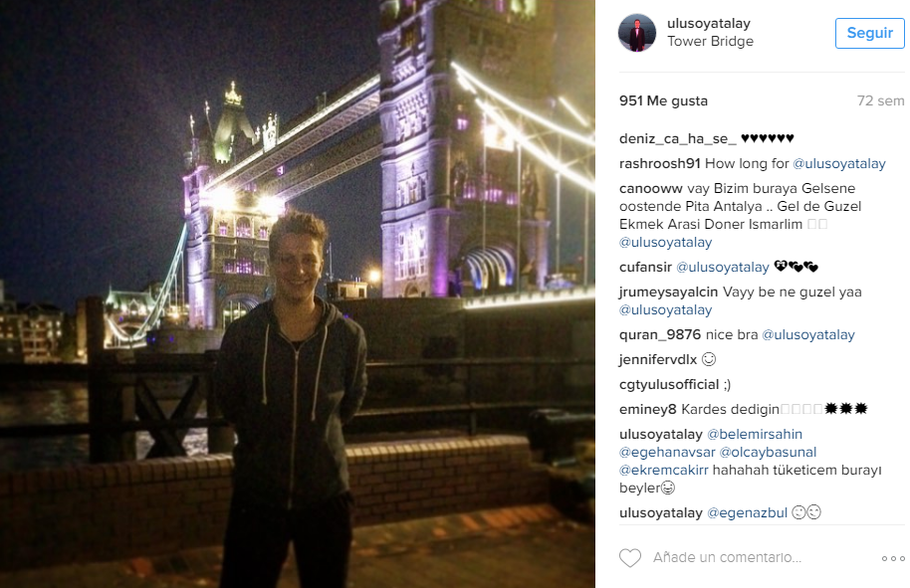Open commenter jennifervdlx profile
Screen dimensions: 910x588
click(658, 359)
